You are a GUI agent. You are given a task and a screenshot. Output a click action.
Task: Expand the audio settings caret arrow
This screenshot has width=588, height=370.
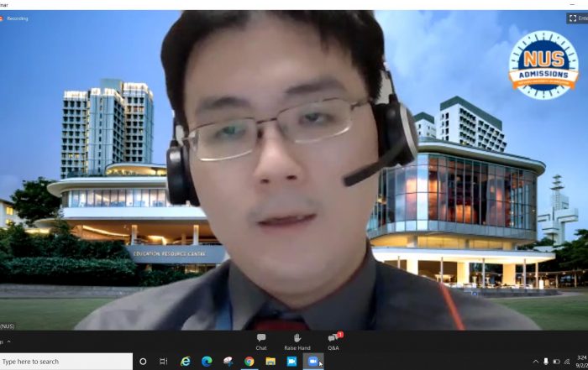pyautogui.click(x=8, y=341)
